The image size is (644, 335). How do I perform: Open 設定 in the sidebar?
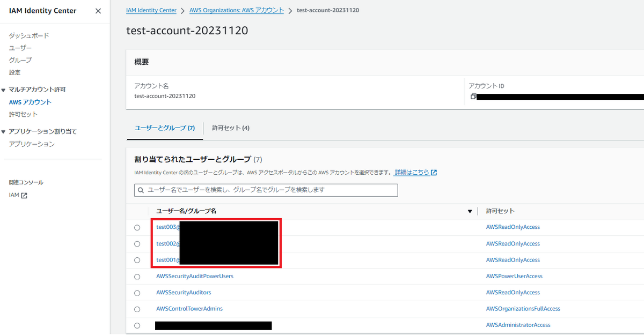pyautogui.click(x=15, y=72)
